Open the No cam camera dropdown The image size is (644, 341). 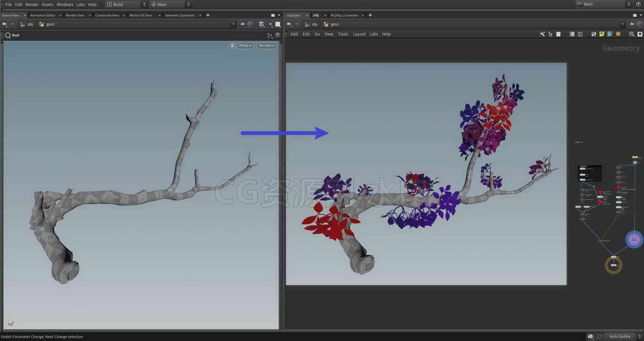pyautogui.click(x=266, y=45)
